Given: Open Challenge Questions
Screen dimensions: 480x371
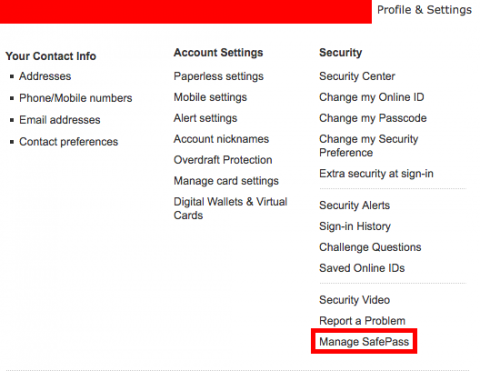Looking at the screenshot, I should 370,247.
